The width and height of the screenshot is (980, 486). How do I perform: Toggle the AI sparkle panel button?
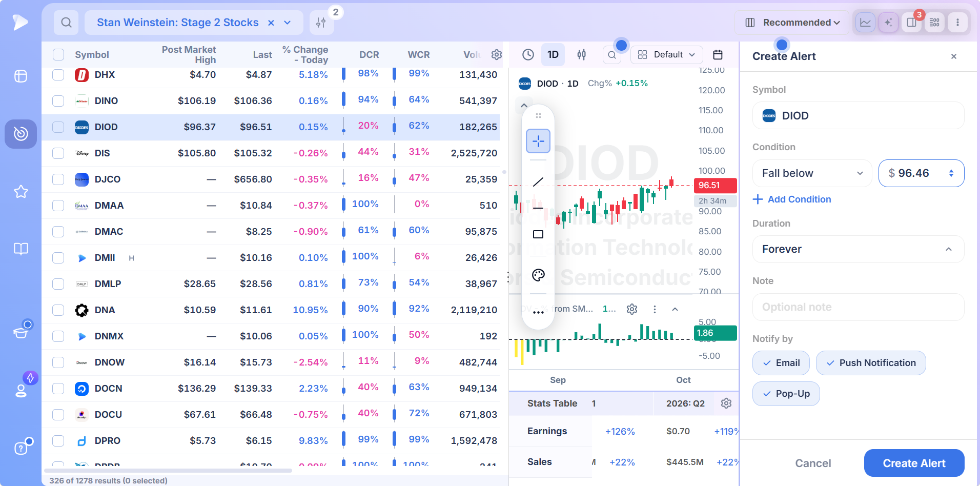point(888,23)
